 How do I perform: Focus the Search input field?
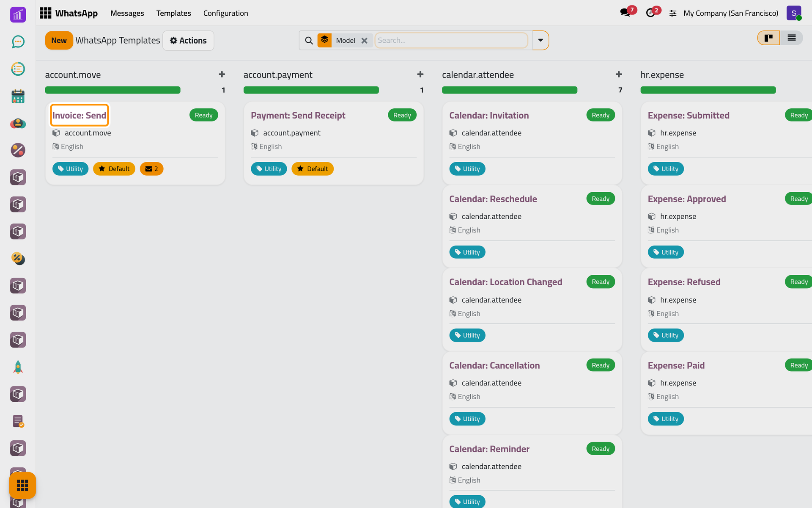tap(451, 41)
